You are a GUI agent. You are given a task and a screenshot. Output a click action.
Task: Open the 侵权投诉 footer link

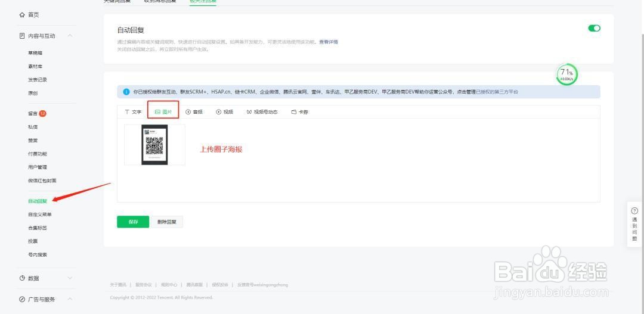(x=219, y=284)
